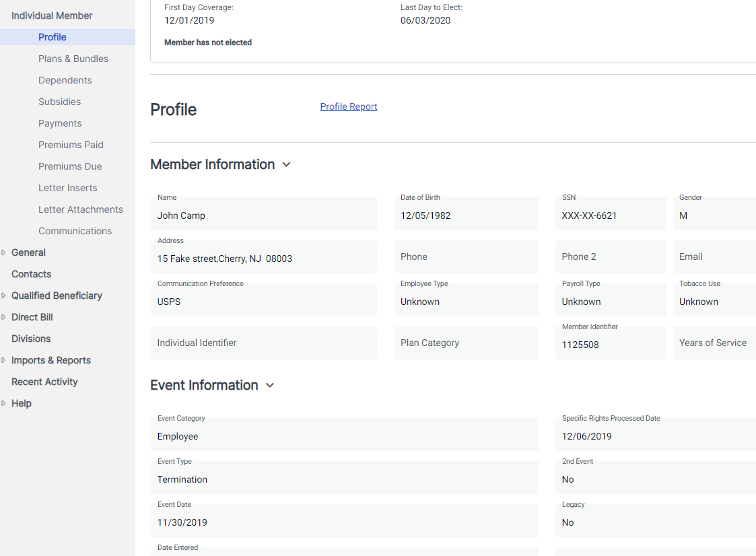Open Plans & Bundles section
The width and height of the screenshot is (756, 556).
pos(73,59)
